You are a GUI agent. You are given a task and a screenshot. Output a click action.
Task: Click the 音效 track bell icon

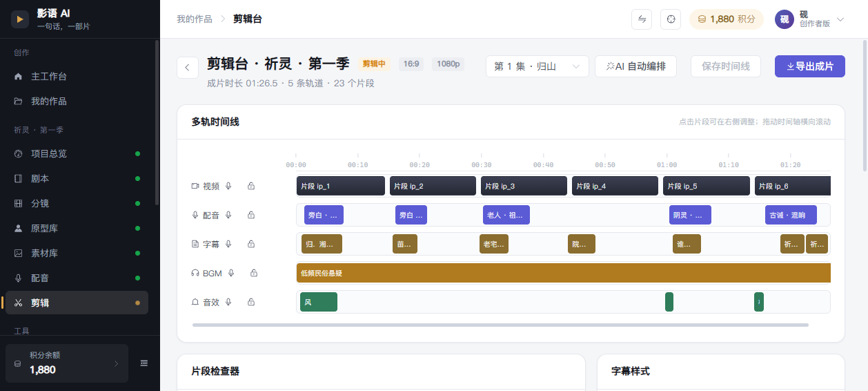pos(195,302)
